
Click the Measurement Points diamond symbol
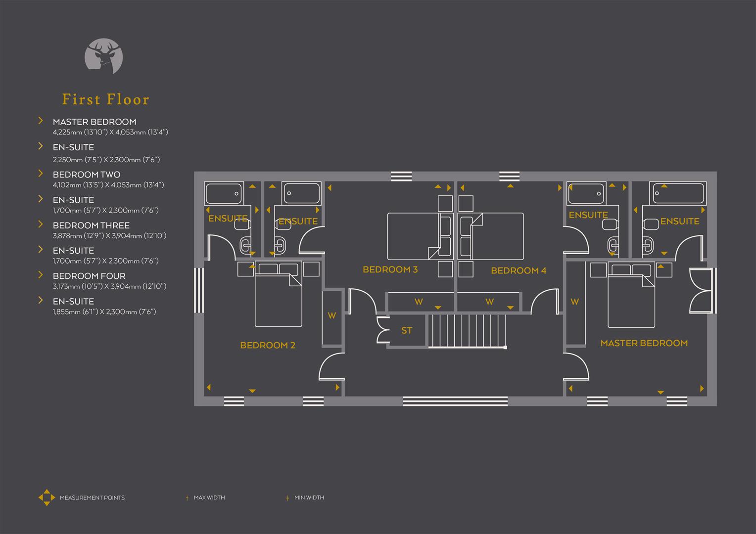pyautogui.click(x=47, y=497)
